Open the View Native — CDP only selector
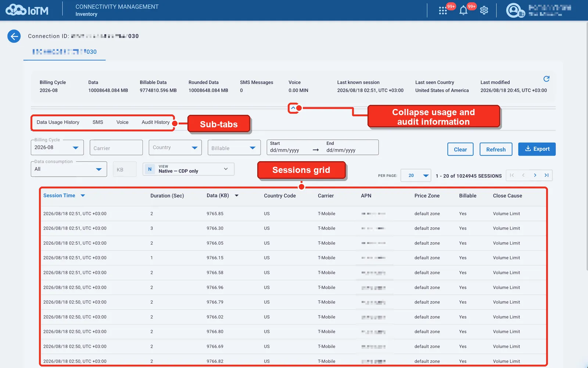 coord(189,169)
